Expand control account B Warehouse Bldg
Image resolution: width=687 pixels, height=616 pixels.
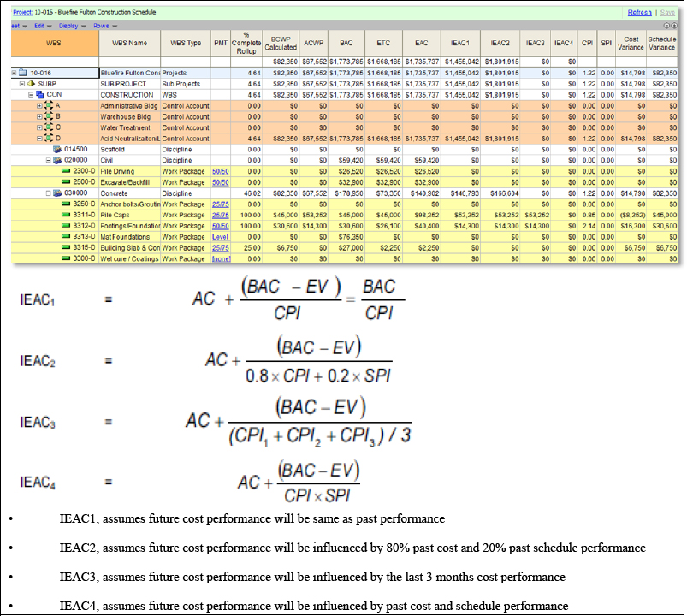[x=39, y=116]
